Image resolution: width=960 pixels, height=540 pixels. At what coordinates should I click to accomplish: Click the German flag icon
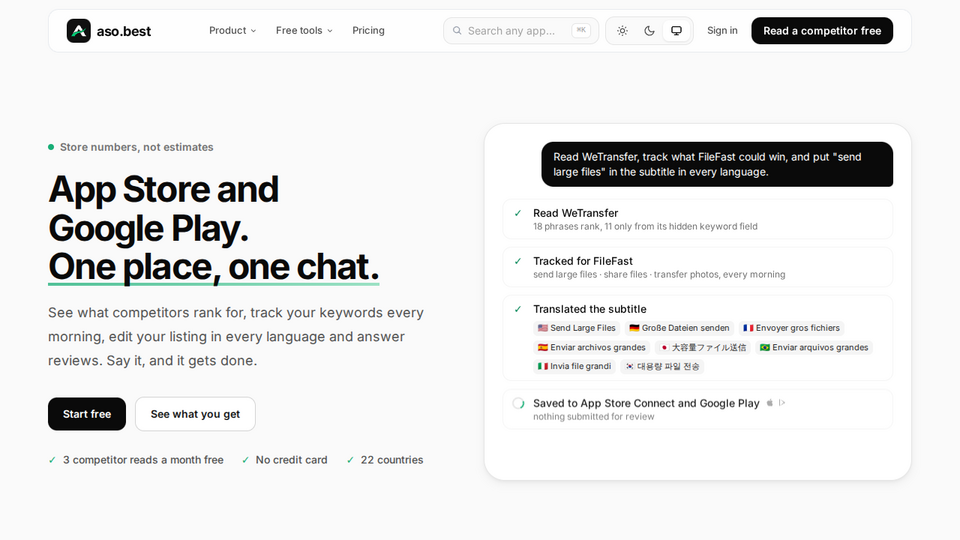(x=634, y=328)
